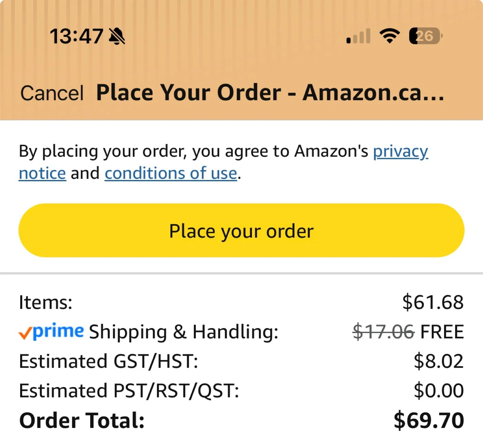Tap the Wi-Fi icon in status bar
Image resolution: width=483 pixels, height=448 pixels.
tap(389, 36)
